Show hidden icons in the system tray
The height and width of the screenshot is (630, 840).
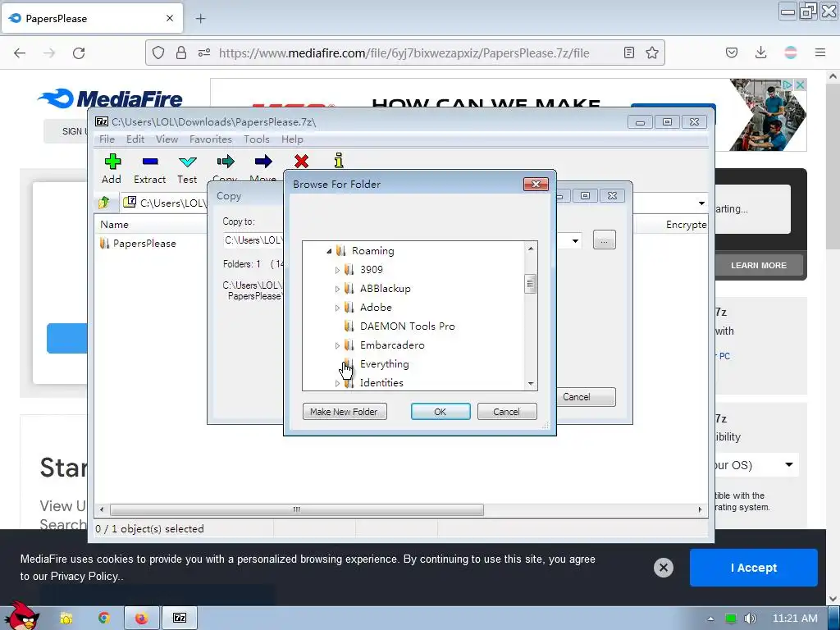[710, 619]
